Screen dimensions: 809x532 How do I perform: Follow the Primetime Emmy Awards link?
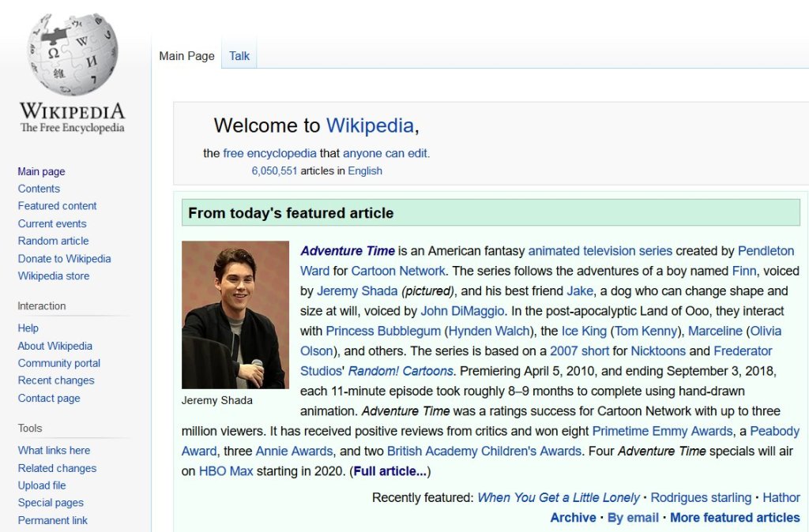(662, 432)
